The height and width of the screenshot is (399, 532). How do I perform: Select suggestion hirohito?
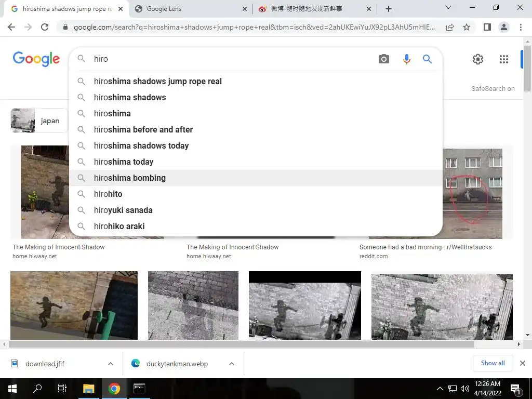[x=256, y=194]
